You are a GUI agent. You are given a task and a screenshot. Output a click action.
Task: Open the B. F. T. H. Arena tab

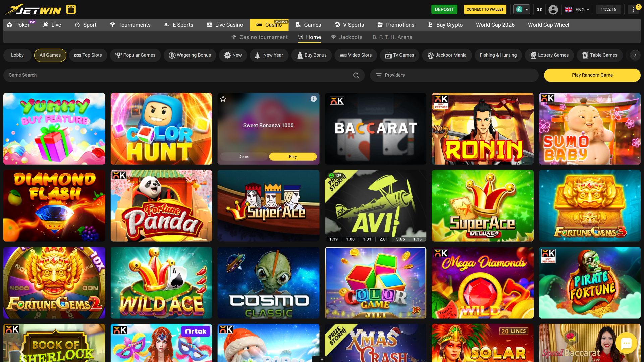tap(392, 37)
